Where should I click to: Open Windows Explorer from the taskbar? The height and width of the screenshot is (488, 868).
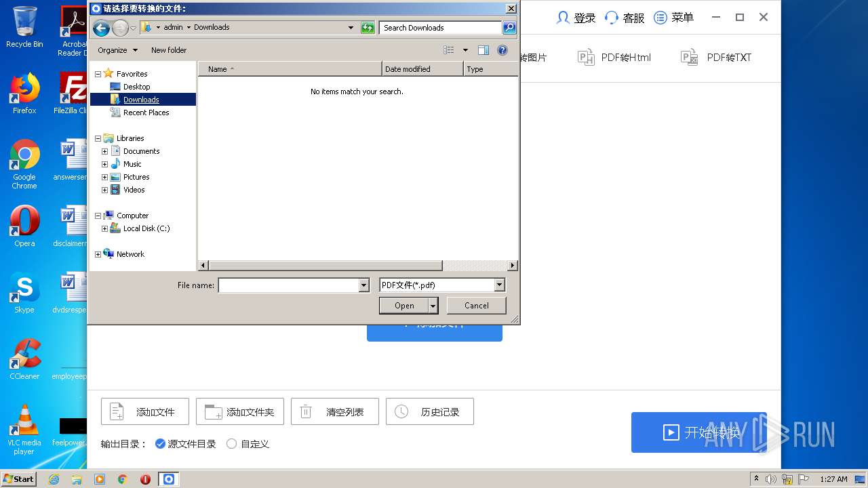[x=77, y=479]
